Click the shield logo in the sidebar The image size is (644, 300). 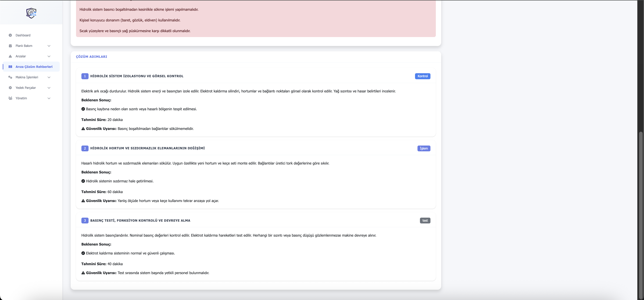point(31,13)
